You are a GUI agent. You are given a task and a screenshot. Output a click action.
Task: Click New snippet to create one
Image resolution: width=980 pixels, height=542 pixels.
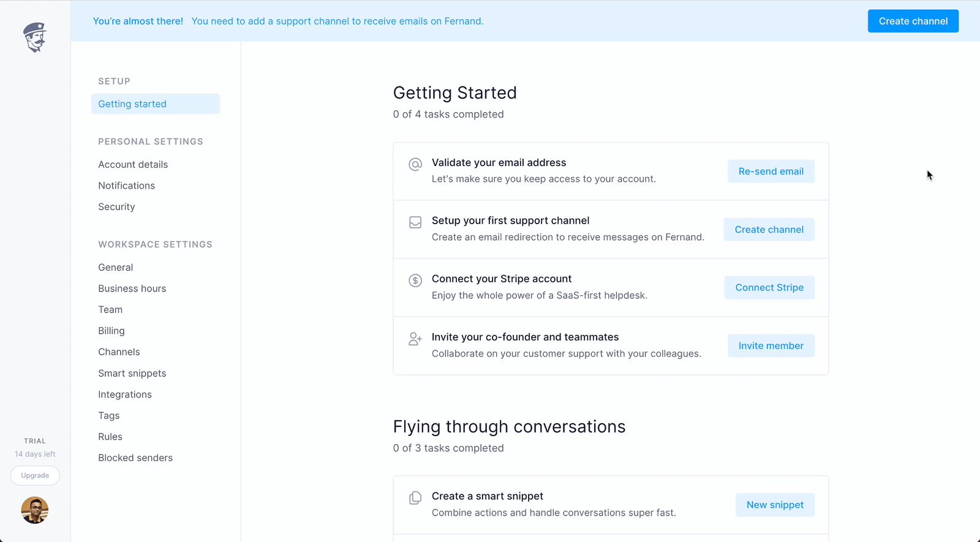(x=775, y=505)
